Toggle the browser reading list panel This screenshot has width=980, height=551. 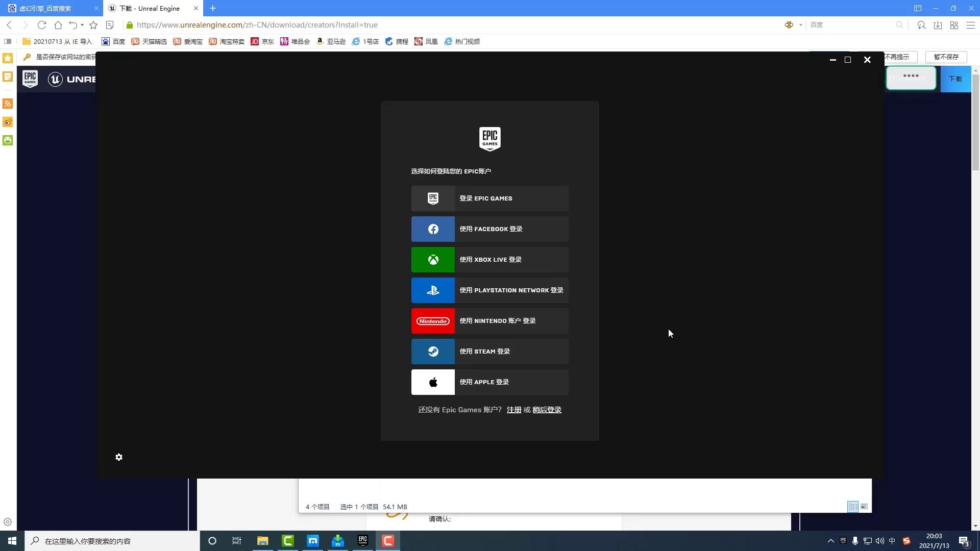coord(110,24)
